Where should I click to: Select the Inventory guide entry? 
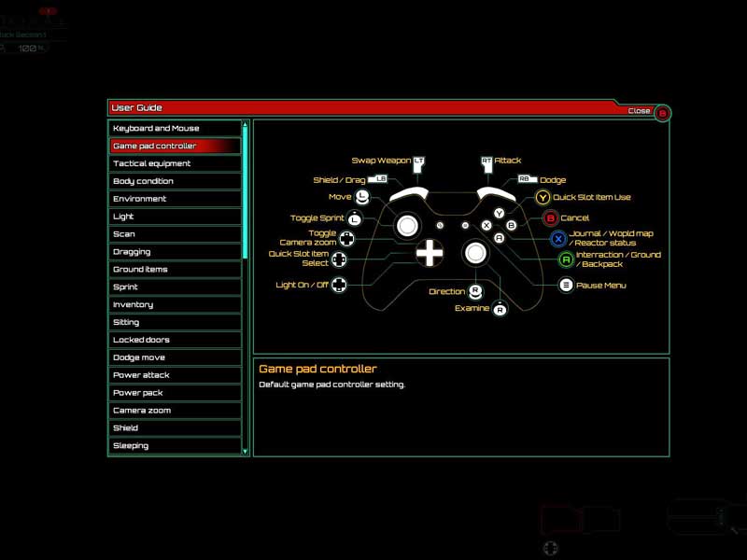pos(175,304)
